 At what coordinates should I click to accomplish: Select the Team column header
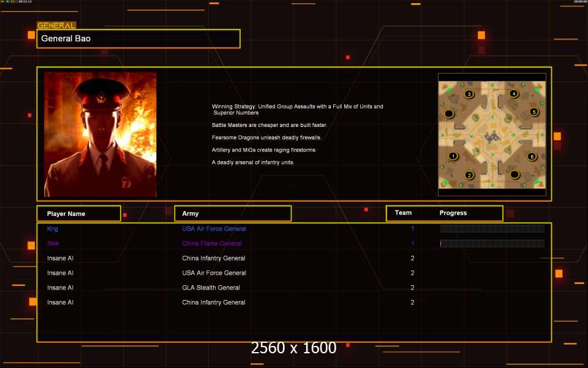click(x=403, y=213)
